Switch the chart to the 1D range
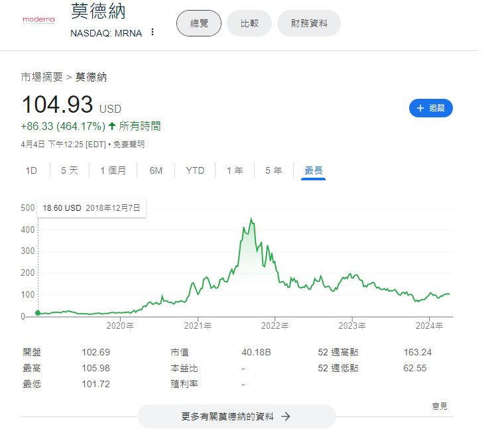Image resolution: width=504 pixels, height=431 pixels. tap(31, 170)
